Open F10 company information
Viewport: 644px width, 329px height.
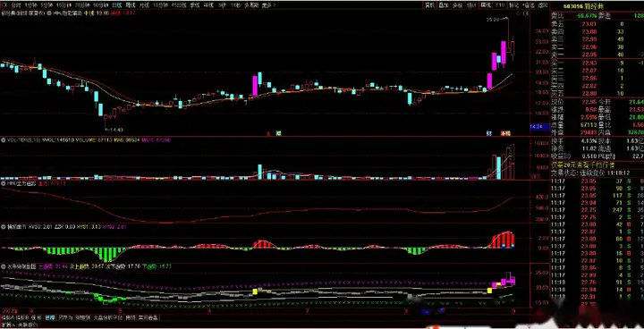[x=500, y=5]
